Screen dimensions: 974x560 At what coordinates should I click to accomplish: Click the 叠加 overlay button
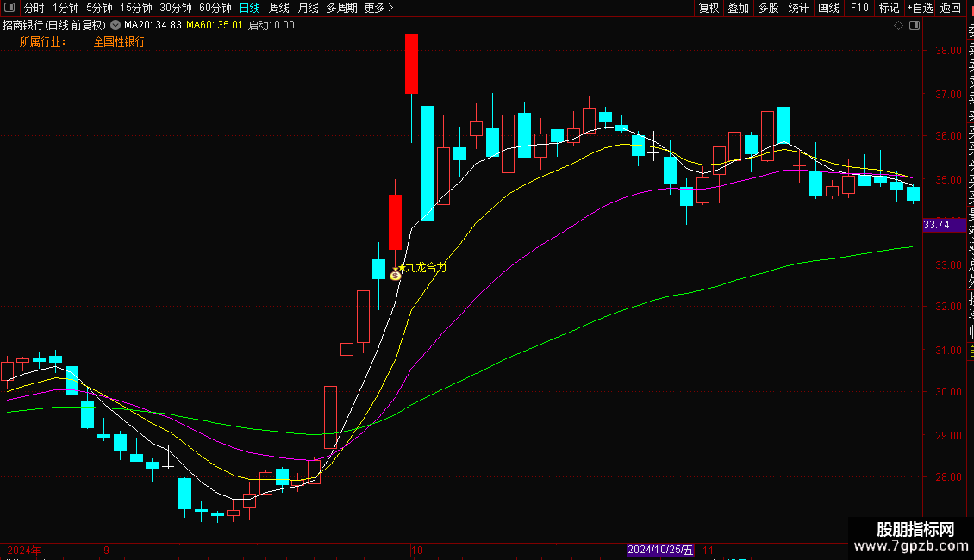[739, 8]
